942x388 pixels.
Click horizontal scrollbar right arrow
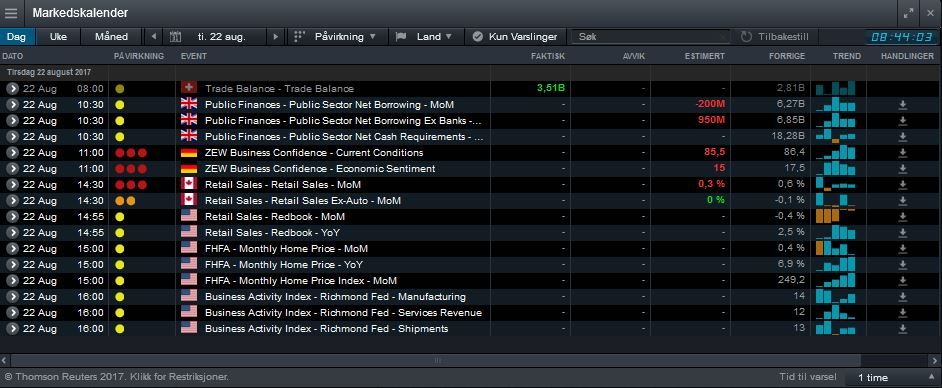[935, 360]
